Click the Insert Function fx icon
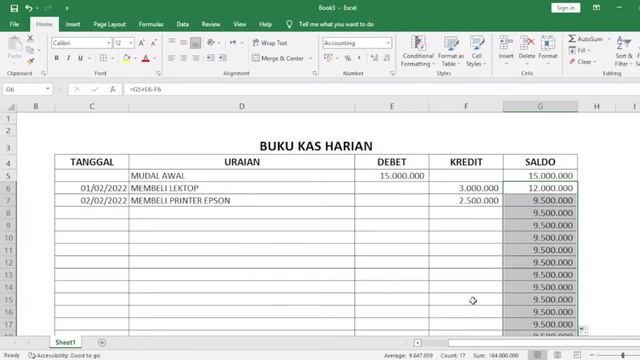This screenshot has height=360, width=640. (113, 89)
